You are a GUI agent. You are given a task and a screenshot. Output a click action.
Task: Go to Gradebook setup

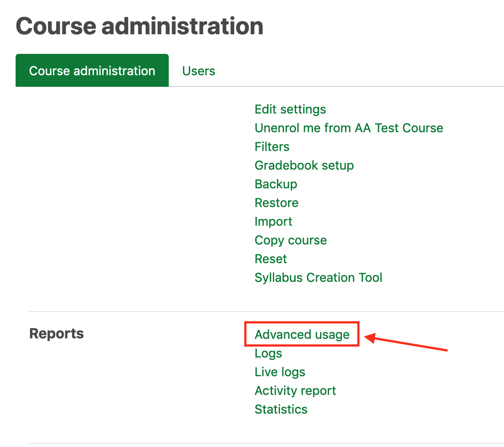pos(304,166)
